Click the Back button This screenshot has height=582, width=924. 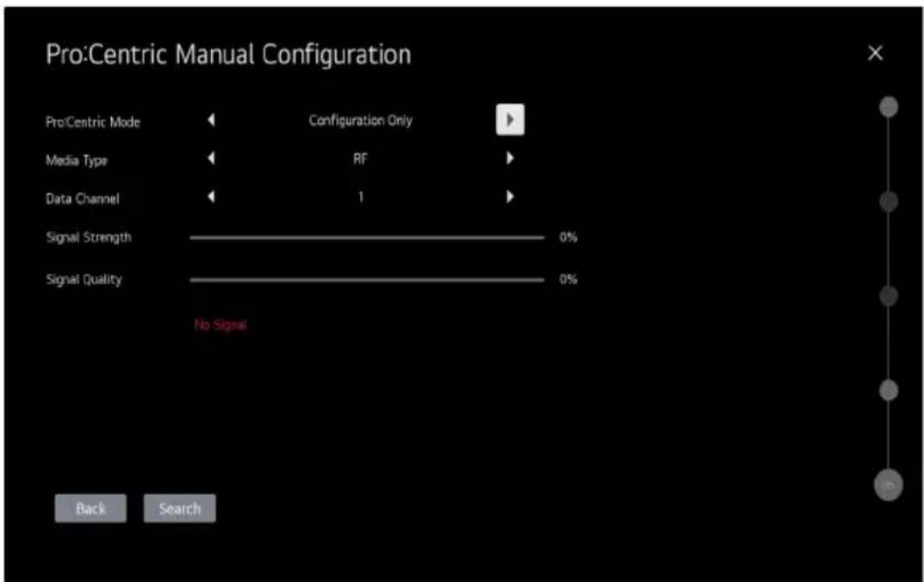[90, 508]
